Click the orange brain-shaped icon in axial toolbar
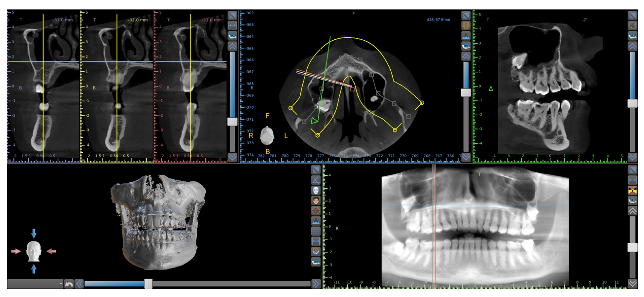Screen dimensions: 644x297 point(466,26)
